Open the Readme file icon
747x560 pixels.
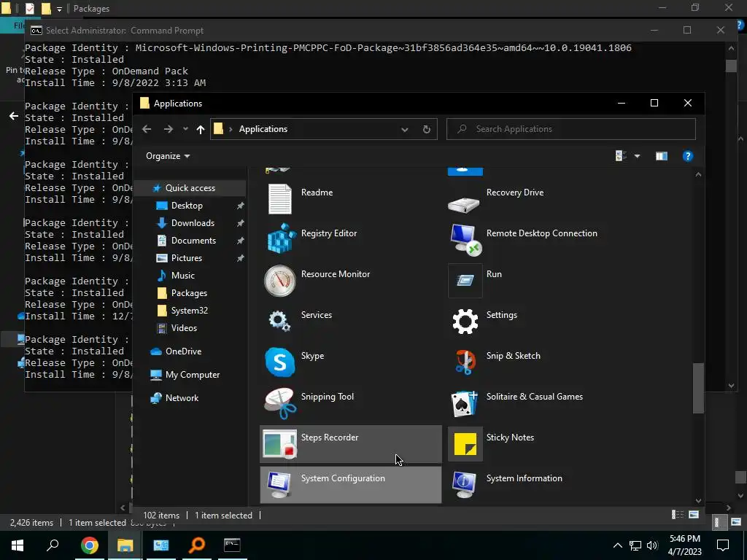279,198
